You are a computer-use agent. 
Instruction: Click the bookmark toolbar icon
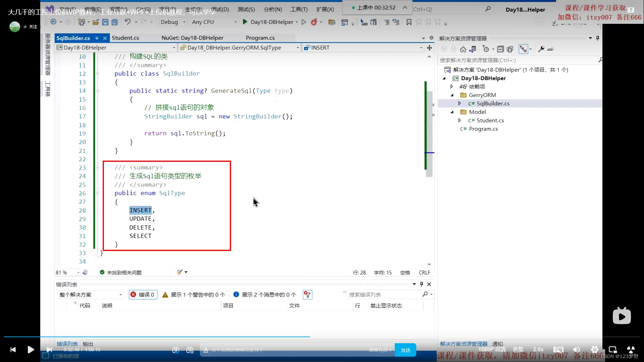[x=409, y=22]
